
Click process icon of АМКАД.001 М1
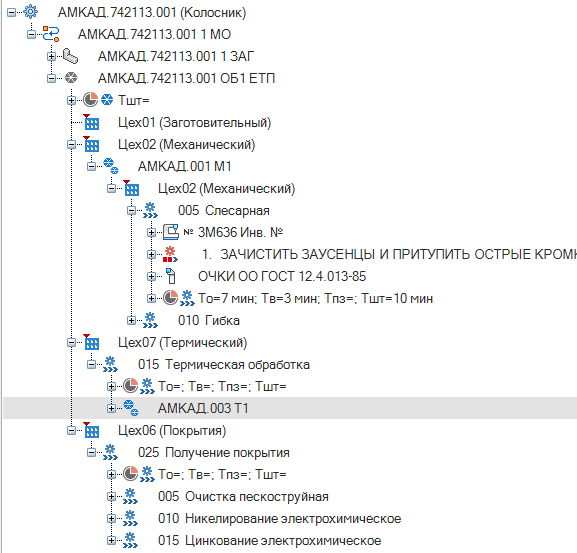[x=111, y=166]
